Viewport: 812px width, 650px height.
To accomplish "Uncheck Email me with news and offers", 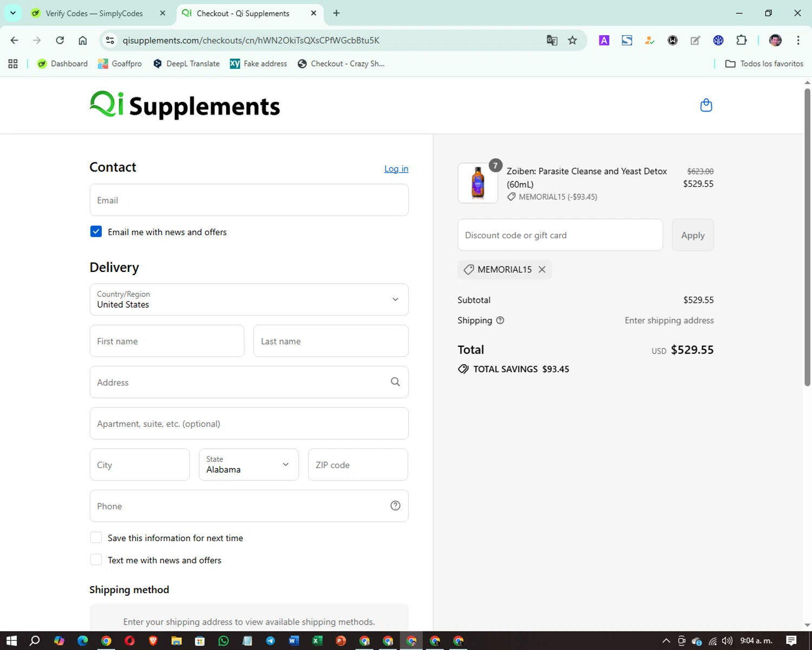I will 96,231.
